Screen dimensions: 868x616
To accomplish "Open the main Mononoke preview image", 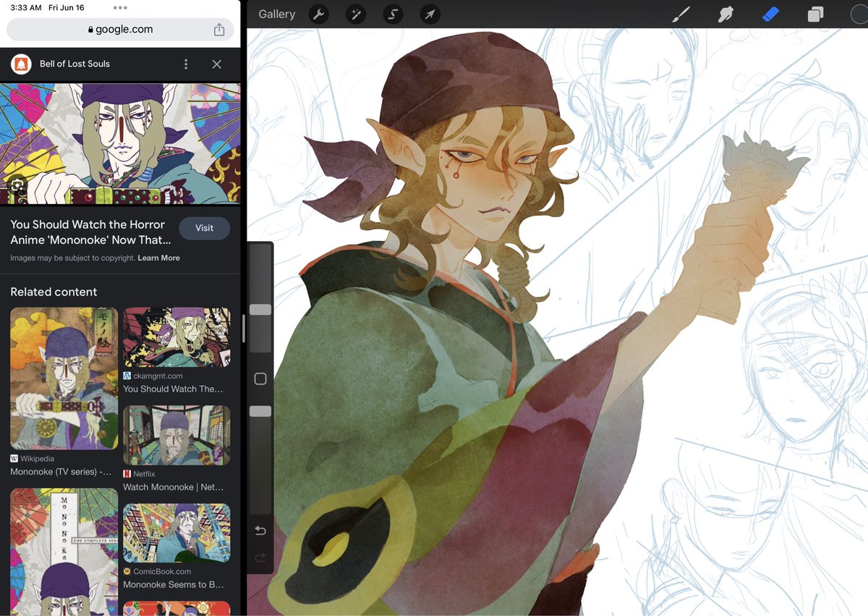I will [x=120, y=144].
